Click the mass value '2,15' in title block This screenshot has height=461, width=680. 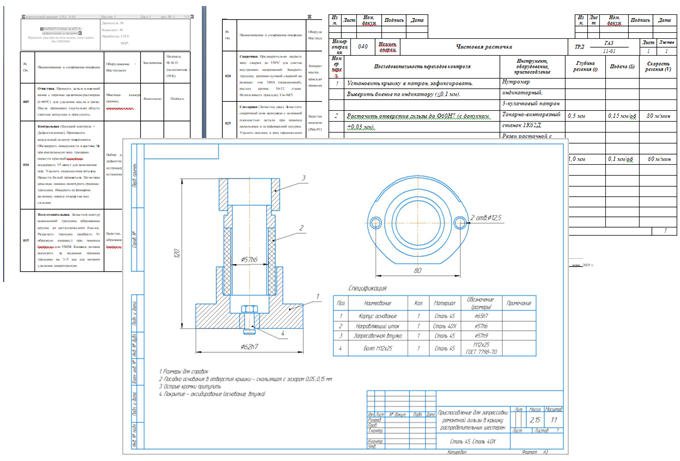[x=535, y=420]
